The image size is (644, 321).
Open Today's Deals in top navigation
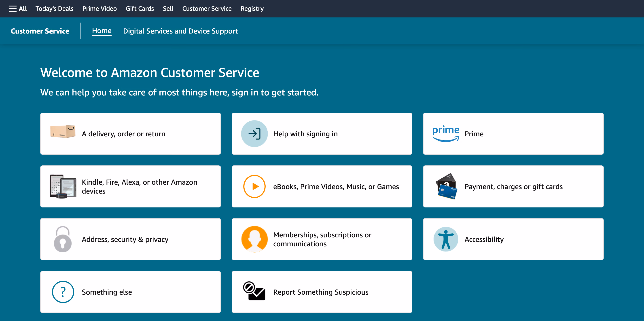tap(55, 9)
